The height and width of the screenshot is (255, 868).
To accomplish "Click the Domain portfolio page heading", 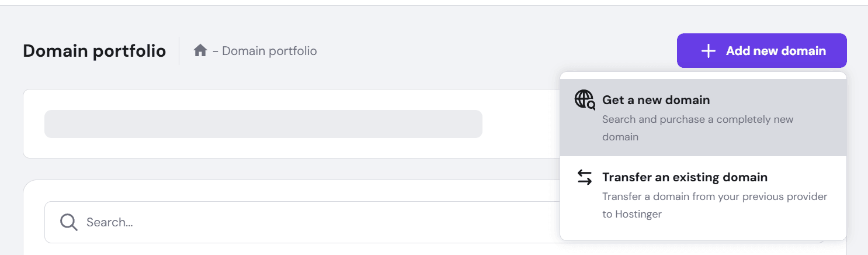I will coord(94,51).
